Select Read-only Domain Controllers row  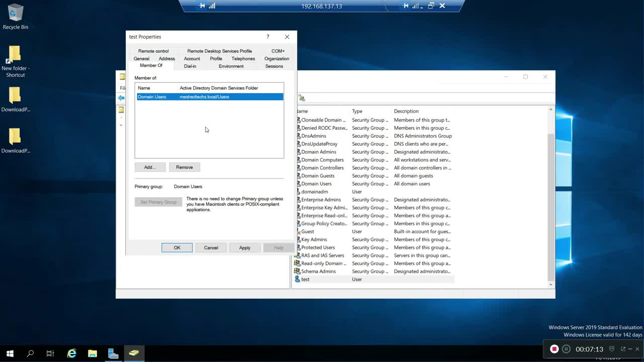(x=373, y=263)
